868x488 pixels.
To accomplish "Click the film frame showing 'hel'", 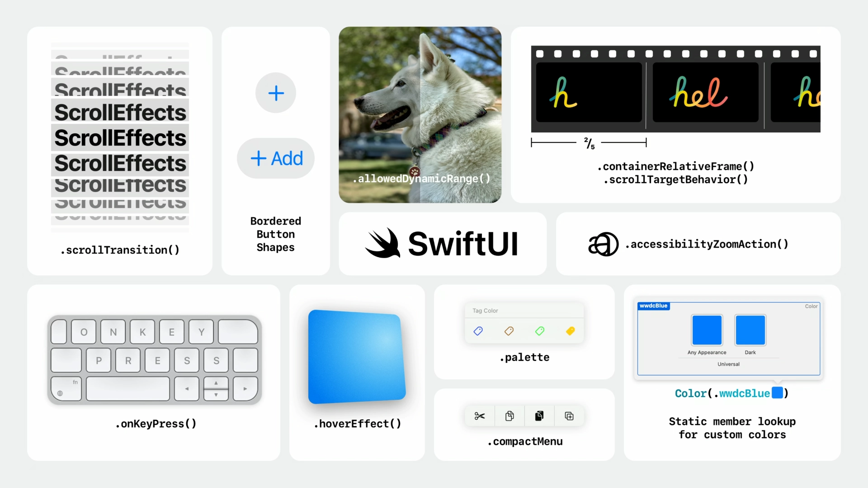I will [706, 93].
